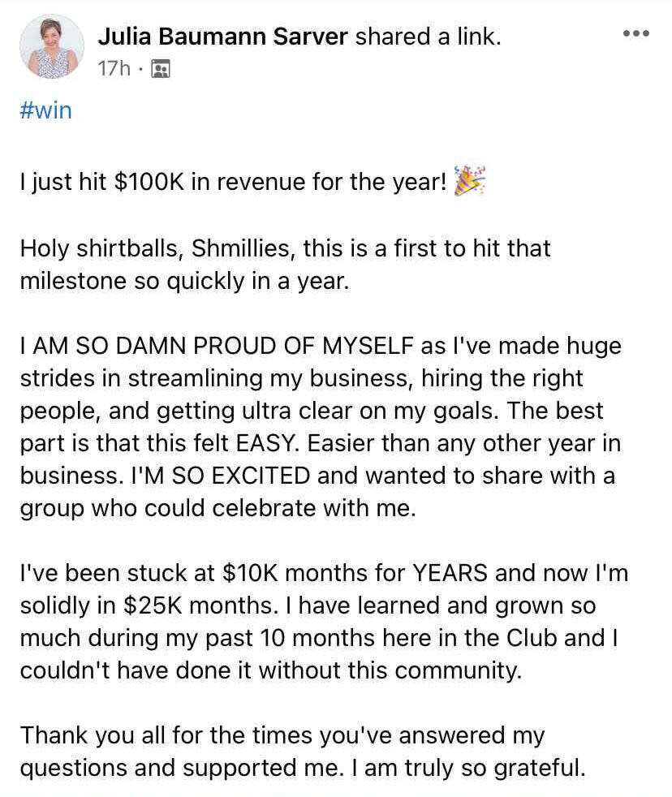
Task: Click the word "YEARS" in the post
Action: [450, 574]
